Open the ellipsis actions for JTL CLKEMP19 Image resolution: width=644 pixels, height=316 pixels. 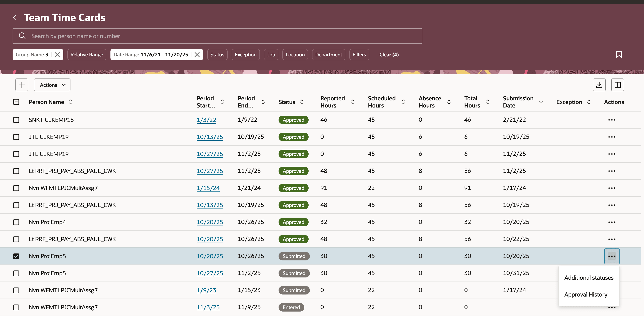612,137
